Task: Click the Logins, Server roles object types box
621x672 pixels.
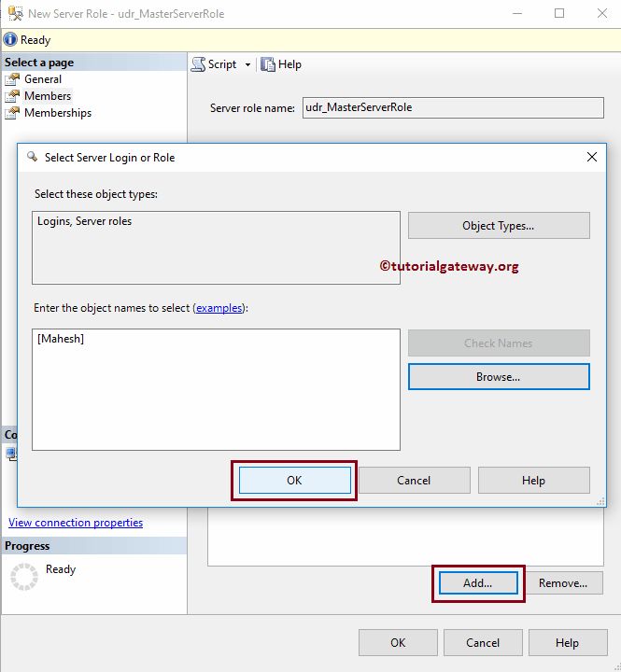Action: (216, 247)
